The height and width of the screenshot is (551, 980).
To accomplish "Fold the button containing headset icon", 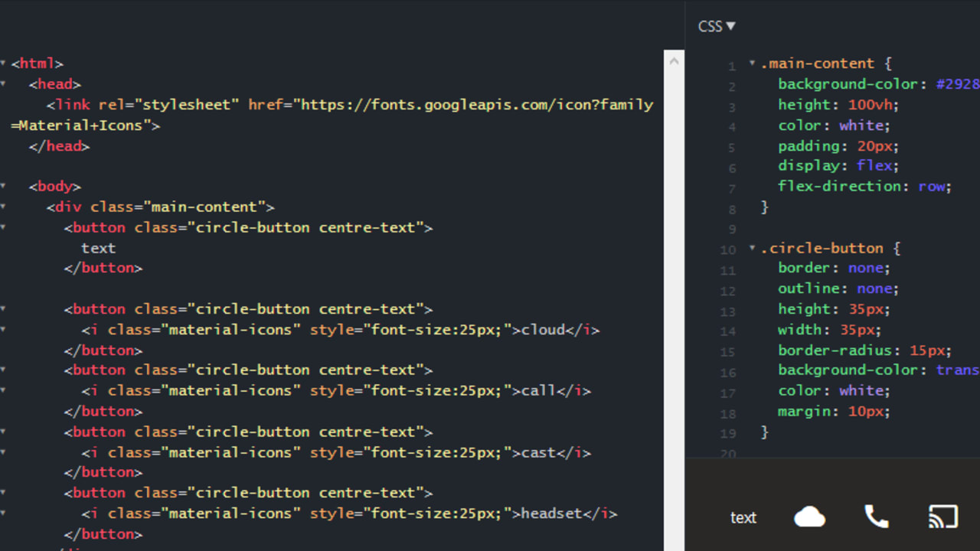I will coord(3,493).
